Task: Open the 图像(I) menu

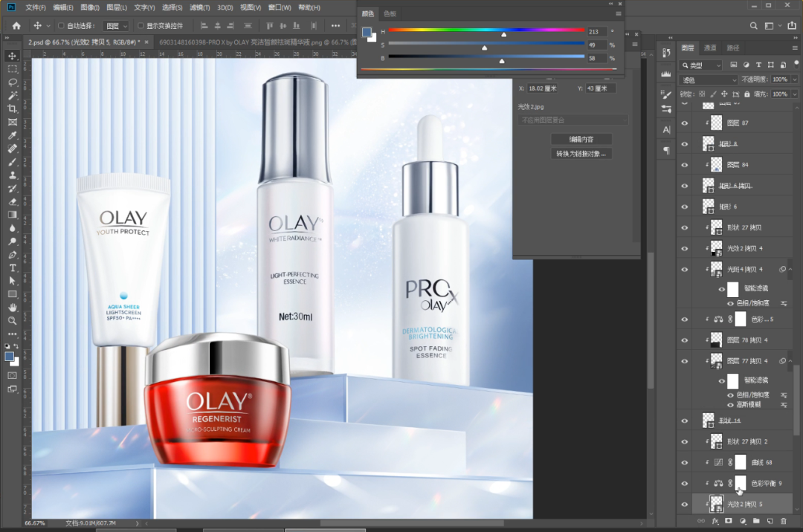Action: [90, 7]
